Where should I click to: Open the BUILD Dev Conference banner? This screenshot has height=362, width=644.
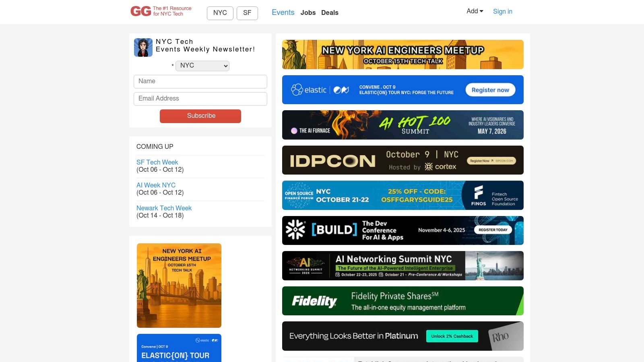[x=403, y=230]
